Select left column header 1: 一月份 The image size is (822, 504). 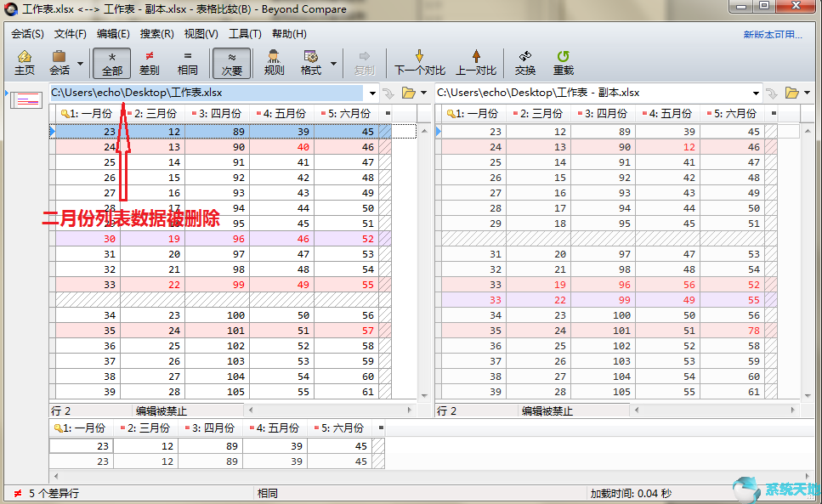point(88,113)
